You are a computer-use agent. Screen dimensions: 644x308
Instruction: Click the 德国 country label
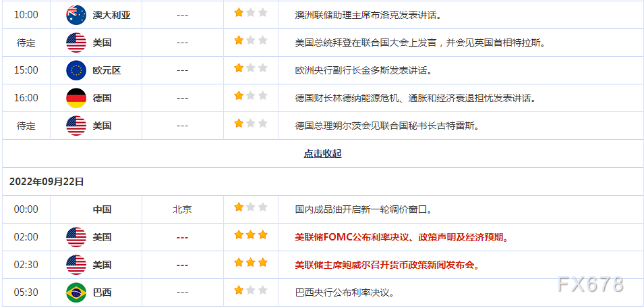(x=103, y=98)
